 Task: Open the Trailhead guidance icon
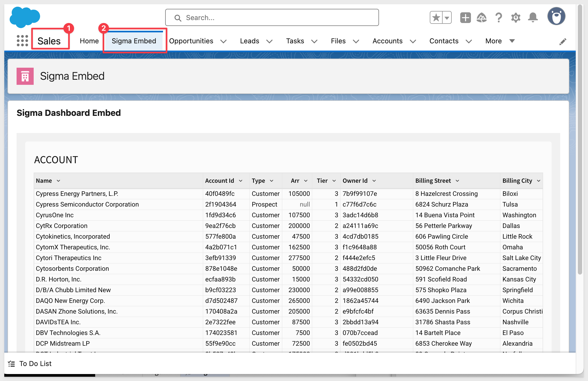click(x=482, y=18)
